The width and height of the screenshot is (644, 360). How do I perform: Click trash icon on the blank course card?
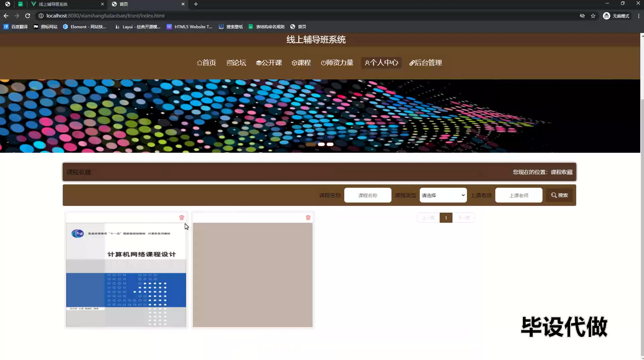(308, 218)
